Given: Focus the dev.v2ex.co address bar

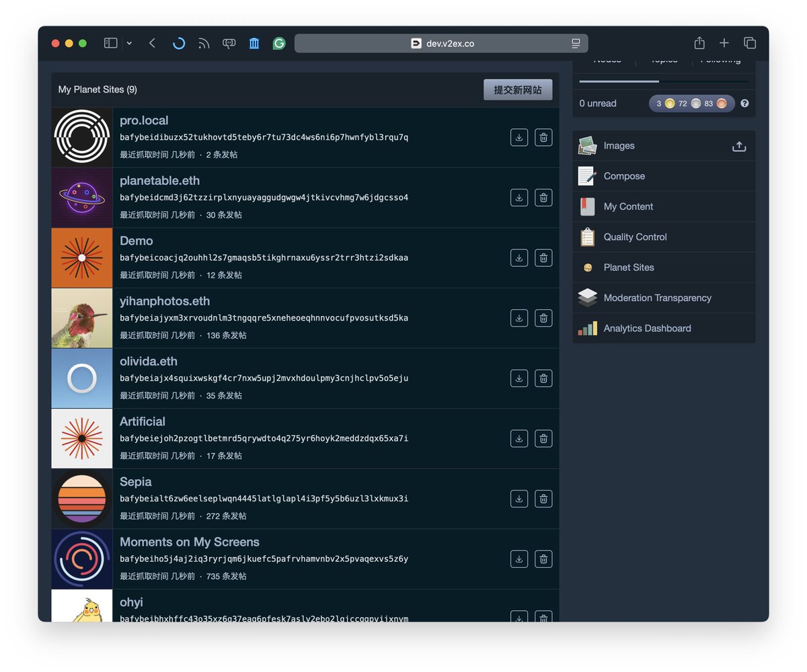Looking at the screenshot, I should [x=441, y=43].
